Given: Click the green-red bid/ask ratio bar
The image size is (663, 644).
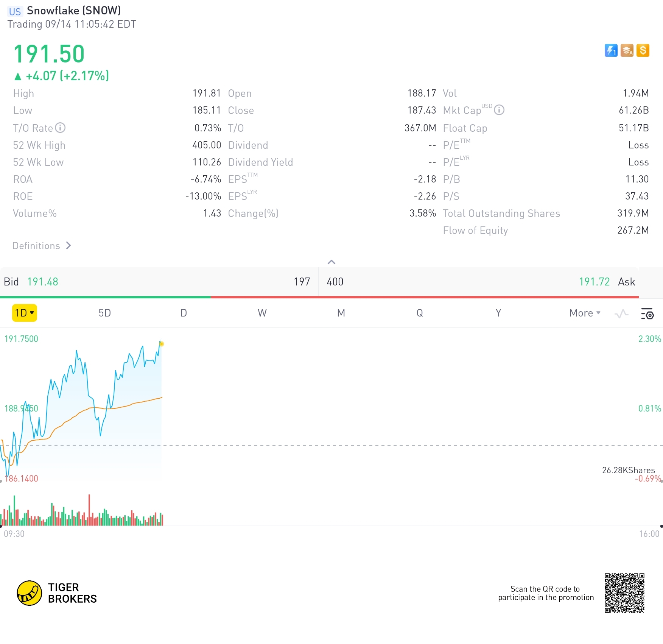Looking at the screenshot, I should [319, 297].
